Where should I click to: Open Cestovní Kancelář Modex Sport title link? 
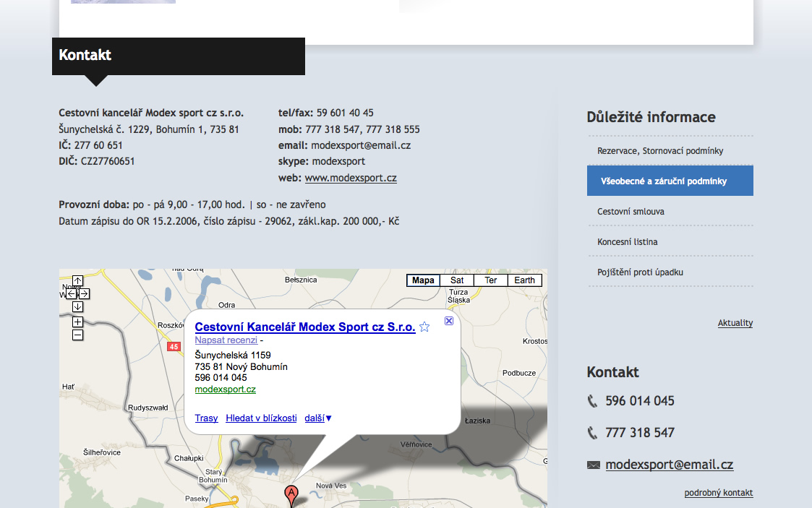305,327
